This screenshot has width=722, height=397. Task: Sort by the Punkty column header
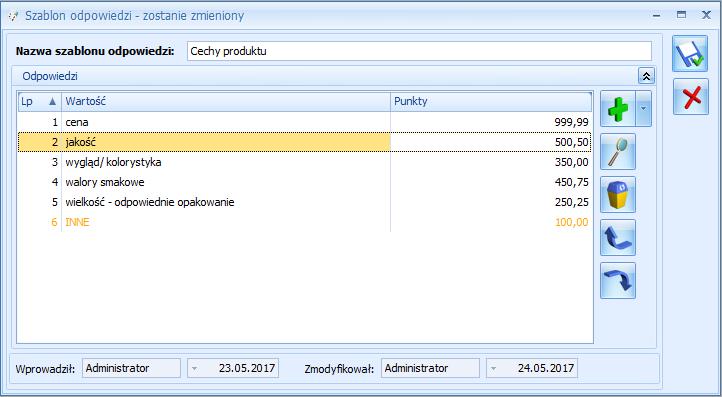click(491, 101)
